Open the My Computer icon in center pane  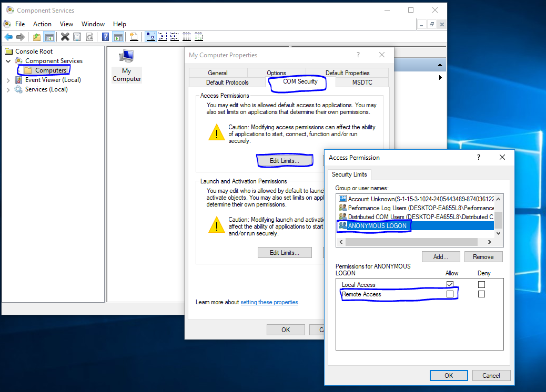(127, 66)
